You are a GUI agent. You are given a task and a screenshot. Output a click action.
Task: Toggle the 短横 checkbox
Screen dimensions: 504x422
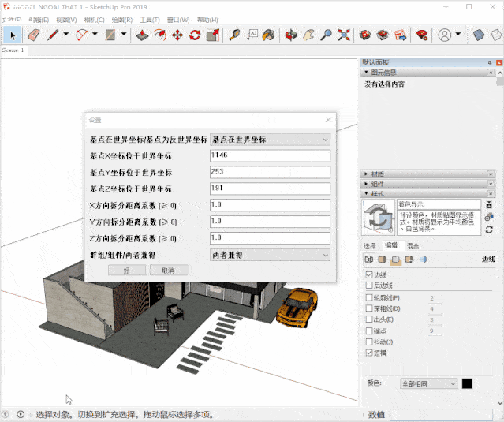pyautogui.click(x=369, y=353)
